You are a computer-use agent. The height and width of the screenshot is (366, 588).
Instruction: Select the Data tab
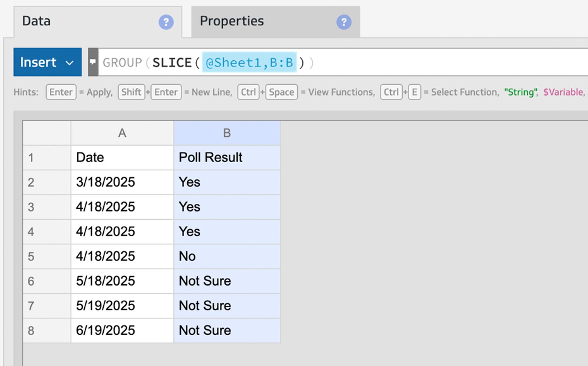click(x=37, y=21)
